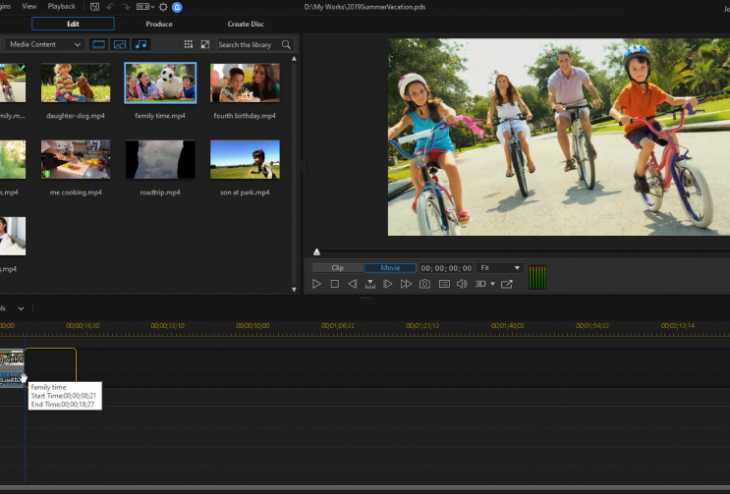
Task: Click the preview timecode field
Action: [446, 268]
